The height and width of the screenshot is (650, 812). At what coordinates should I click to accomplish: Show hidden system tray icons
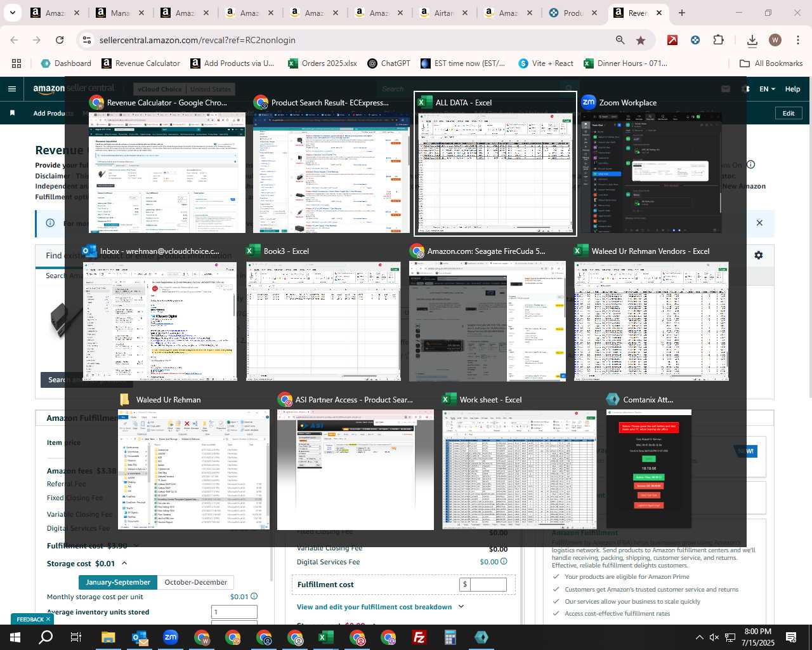coord(699,637)
